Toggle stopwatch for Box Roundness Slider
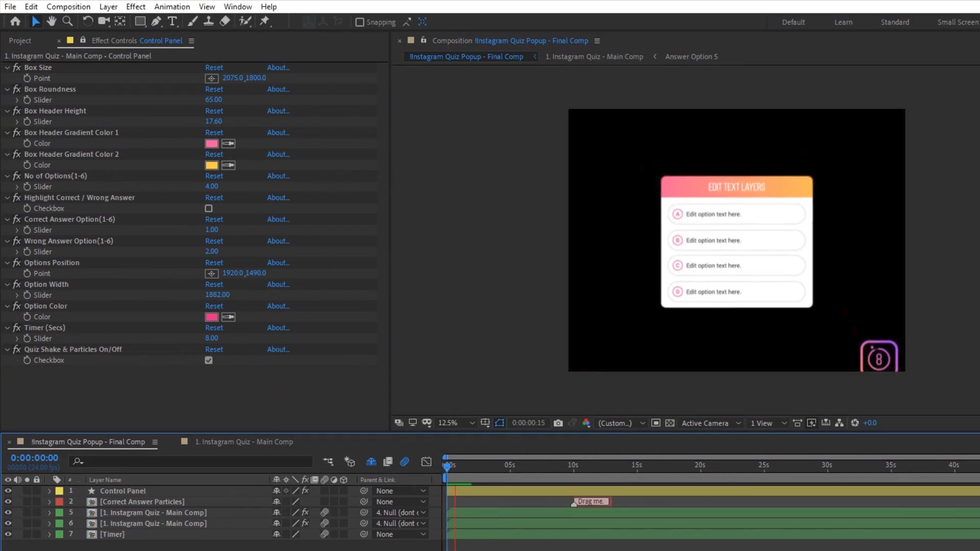Image resolution: width=980 pixels, height=551 pixels. click(x=27, y=100)
